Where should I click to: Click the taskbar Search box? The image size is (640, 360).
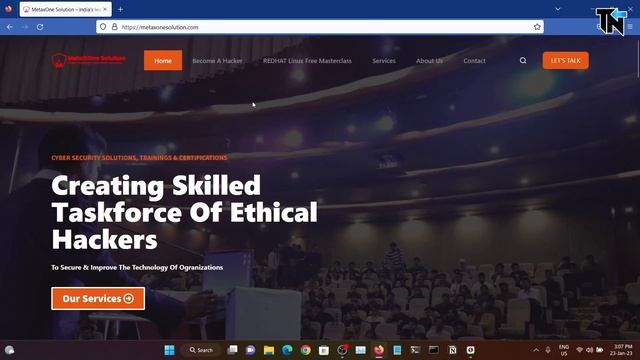pos(201,350)
